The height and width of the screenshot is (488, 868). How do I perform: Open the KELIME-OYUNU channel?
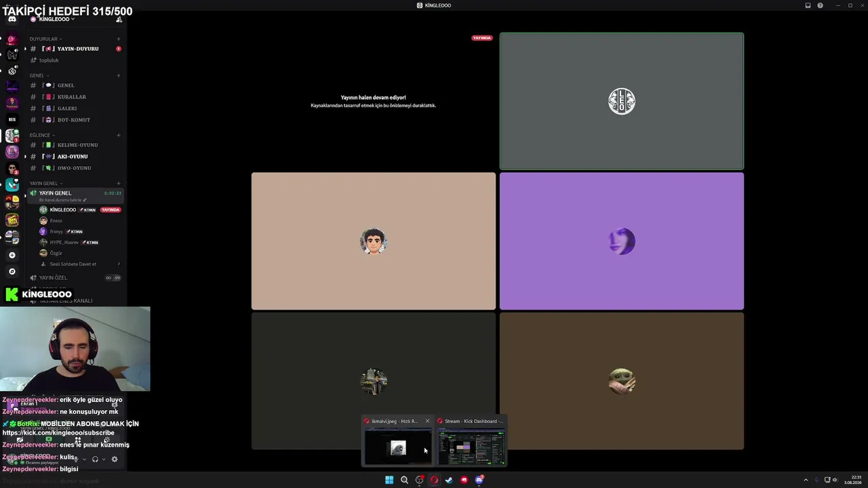tap(76, 145)
